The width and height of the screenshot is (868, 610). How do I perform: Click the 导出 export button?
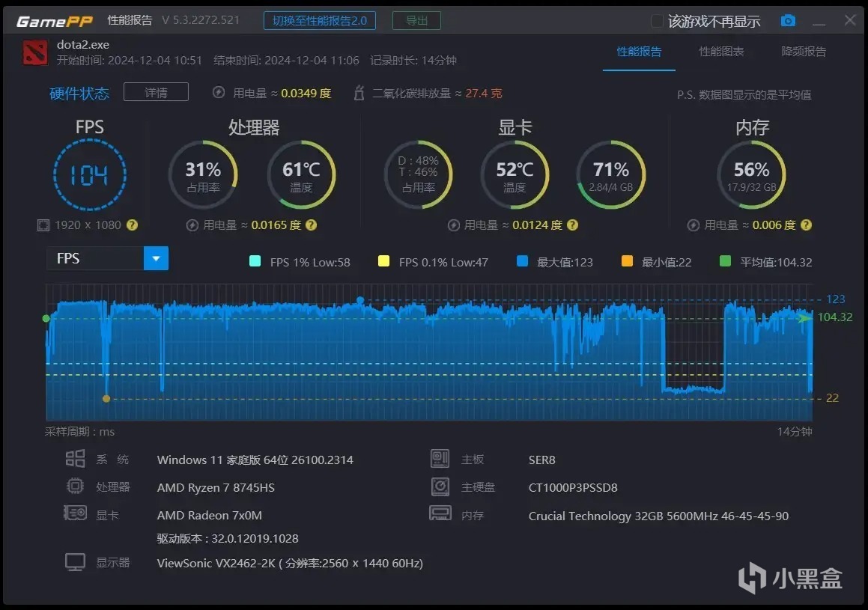[416, 20]
